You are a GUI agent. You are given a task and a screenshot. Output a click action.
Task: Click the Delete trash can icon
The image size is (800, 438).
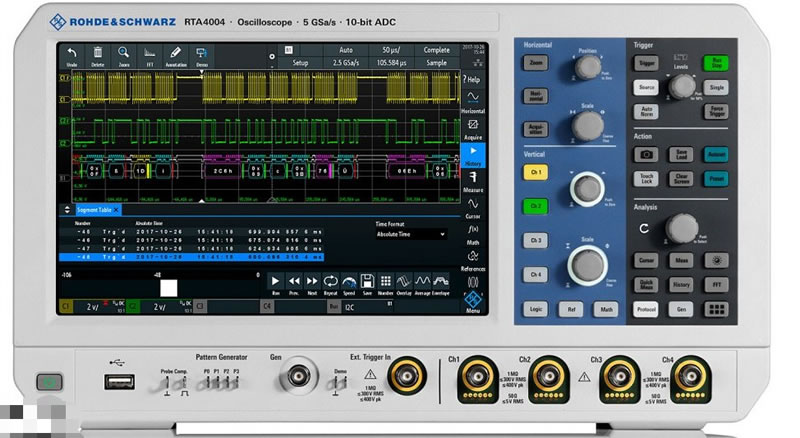(98, 55)
